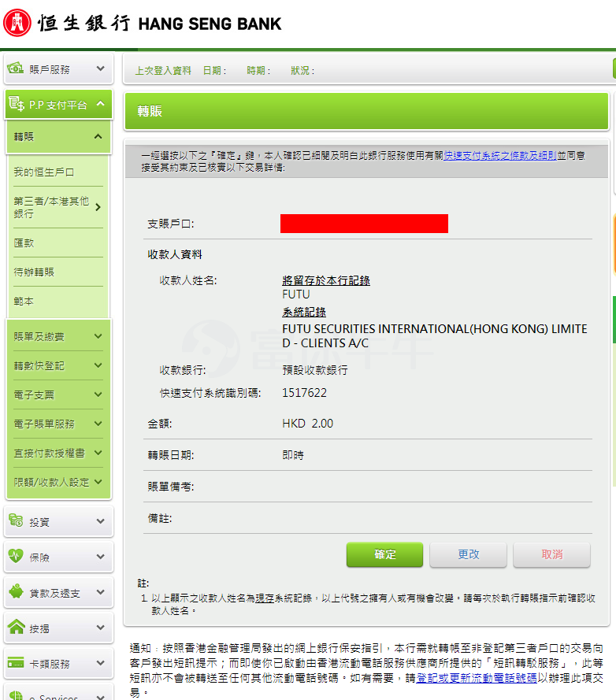Screen dimensions: 616x700
Task: Click the P.P 支付平台 payment icon
Action: point(17,104)
